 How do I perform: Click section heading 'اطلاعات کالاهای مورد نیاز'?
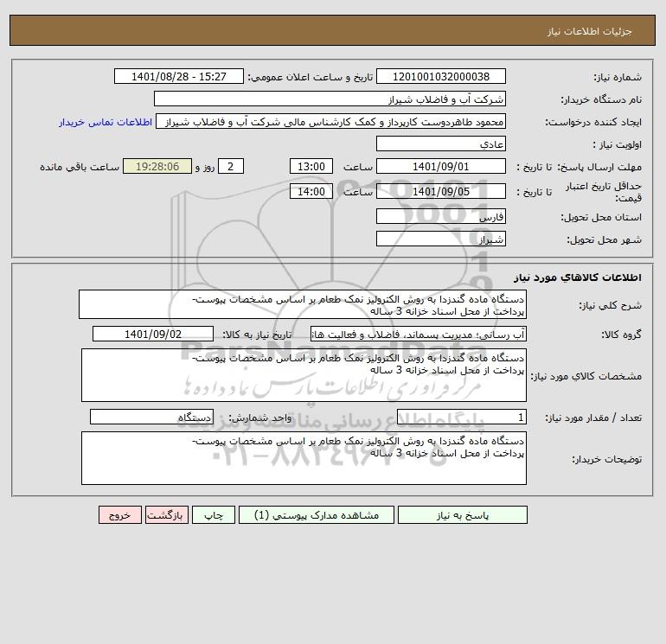(x=577, y=277)
